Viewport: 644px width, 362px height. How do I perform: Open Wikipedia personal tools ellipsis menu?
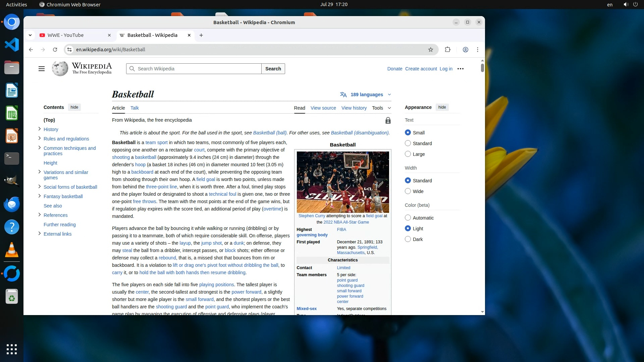pos(461,69)
